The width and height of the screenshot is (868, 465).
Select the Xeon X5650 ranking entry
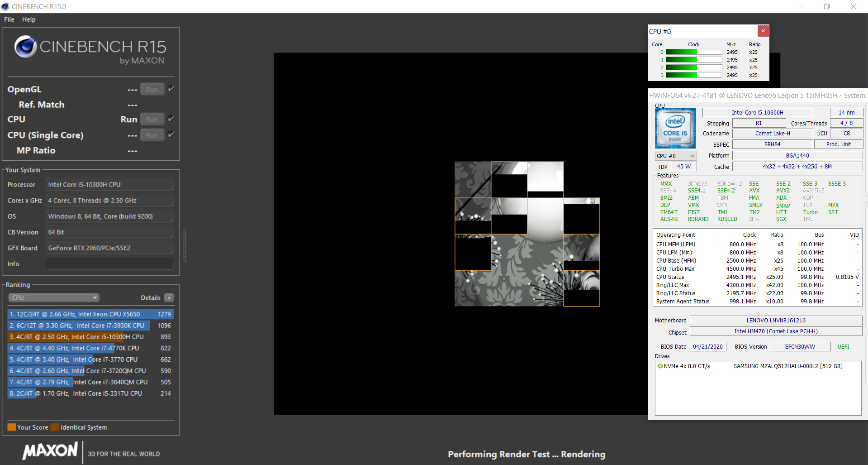[90, 314]
